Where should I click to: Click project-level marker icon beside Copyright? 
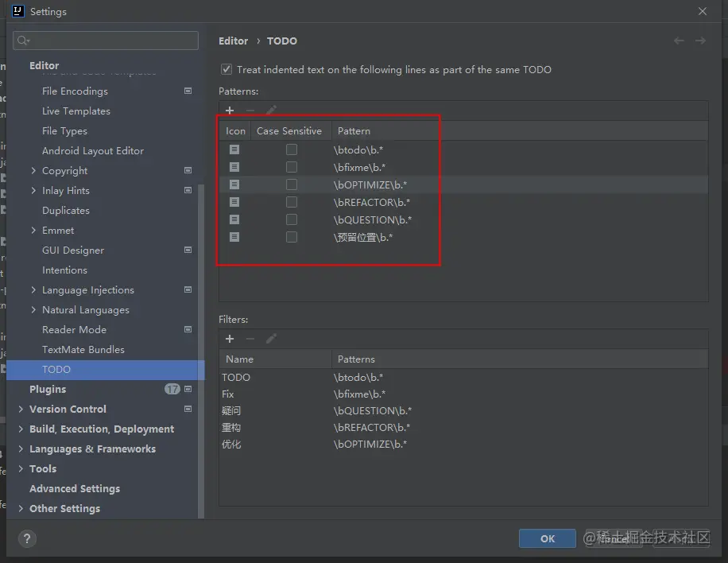pyautogui.click(x=188, y=170)
